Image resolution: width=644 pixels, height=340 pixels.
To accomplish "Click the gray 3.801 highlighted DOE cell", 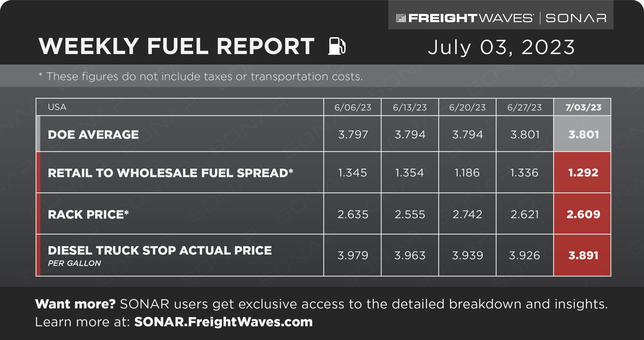I will coord(582,134).
